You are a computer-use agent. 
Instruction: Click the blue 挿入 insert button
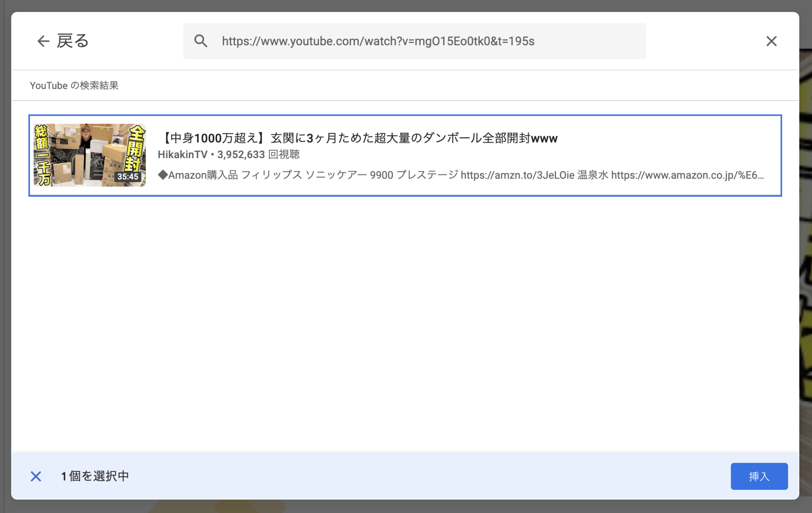[x=758, y=477]
